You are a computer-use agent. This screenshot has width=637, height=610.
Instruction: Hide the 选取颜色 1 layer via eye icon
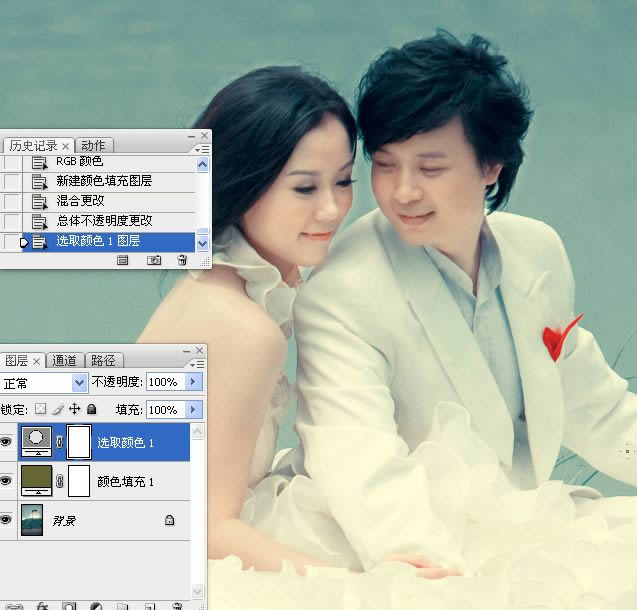pos(7,442)
